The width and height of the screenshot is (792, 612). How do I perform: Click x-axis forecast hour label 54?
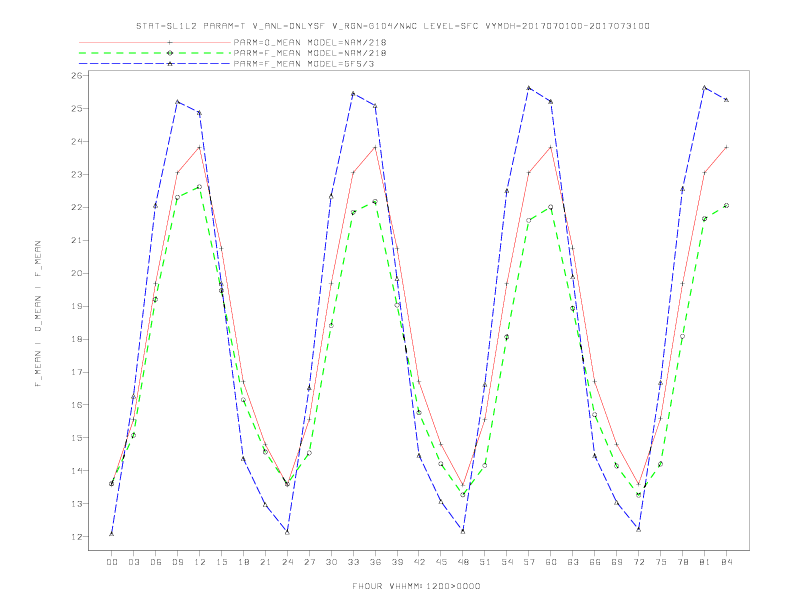click(x=507, y=562)
